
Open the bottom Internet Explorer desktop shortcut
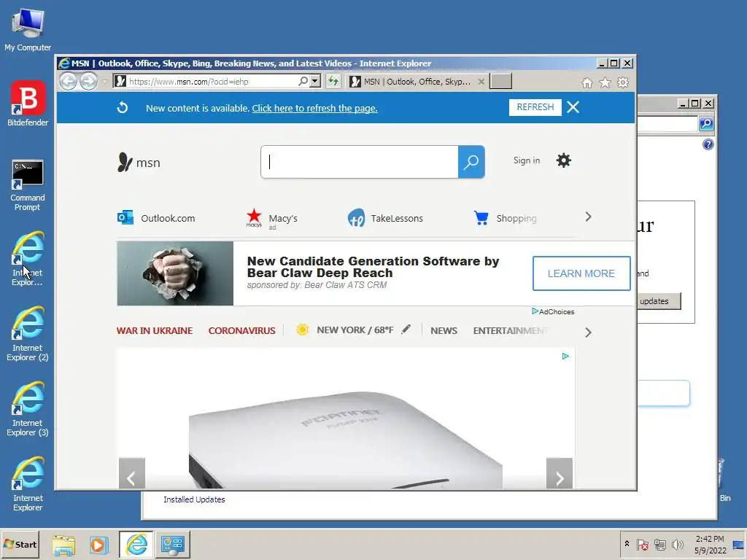pos(28,485)
